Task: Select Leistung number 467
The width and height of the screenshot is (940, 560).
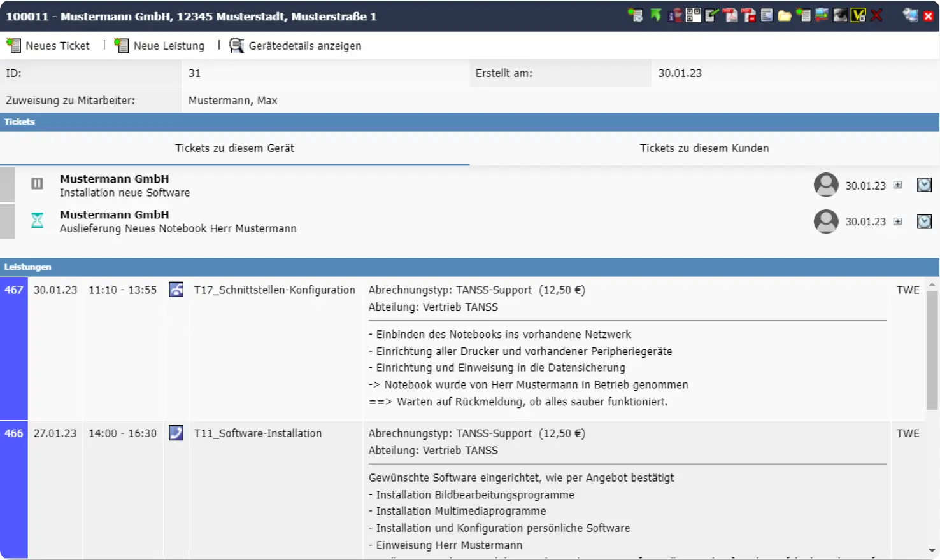Action: (x=13, y=290)
